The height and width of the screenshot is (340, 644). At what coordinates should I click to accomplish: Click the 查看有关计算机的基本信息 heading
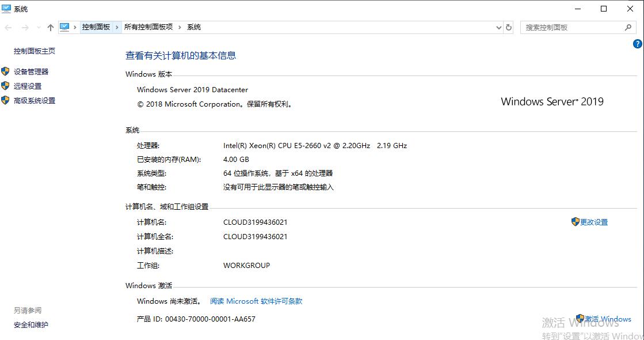[181, 55]
